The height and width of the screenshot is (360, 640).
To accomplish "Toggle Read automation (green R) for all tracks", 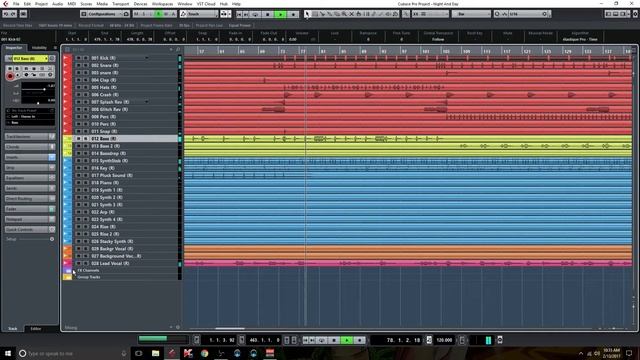I will coord(158,14).
